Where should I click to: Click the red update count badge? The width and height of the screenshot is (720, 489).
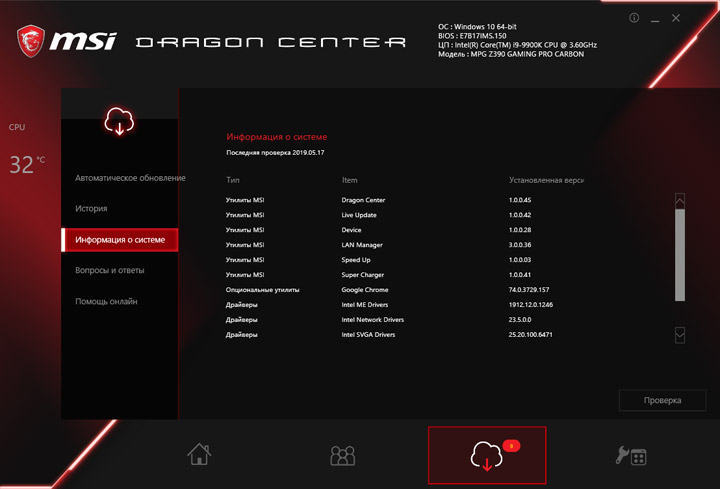point(511,445)
